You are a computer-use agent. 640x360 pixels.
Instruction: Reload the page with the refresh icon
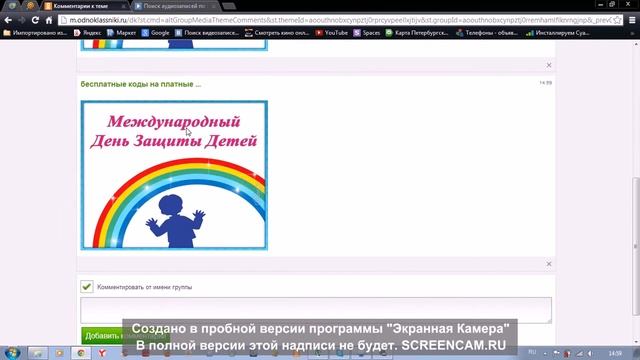point(35,20)
